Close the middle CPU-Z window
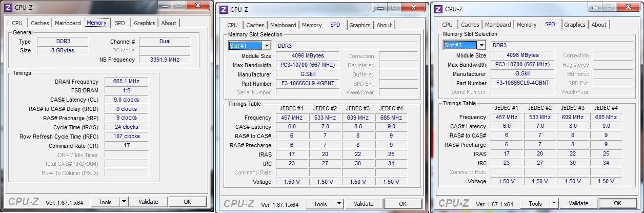644x213 pixels. (x=413, y=7)
